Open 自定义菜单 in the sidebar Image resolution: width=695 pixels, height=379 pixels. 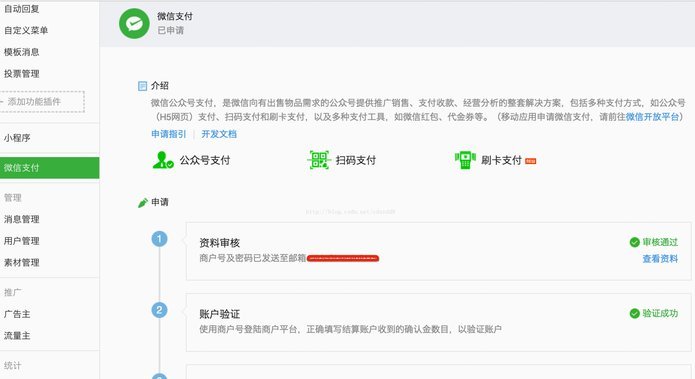pos(26,31)
